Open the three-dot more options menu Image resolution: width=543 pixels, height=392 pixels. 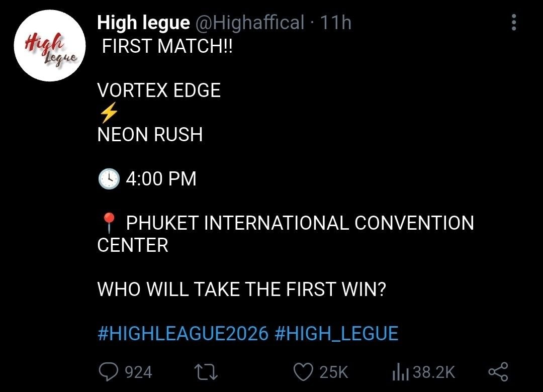pyautogui.click(x=514, y=23)
